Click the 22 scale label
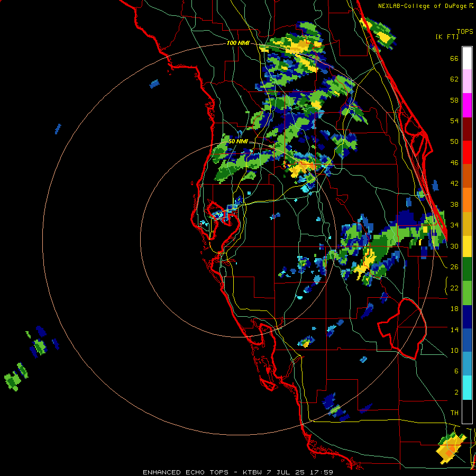 [x=454, y=288]
